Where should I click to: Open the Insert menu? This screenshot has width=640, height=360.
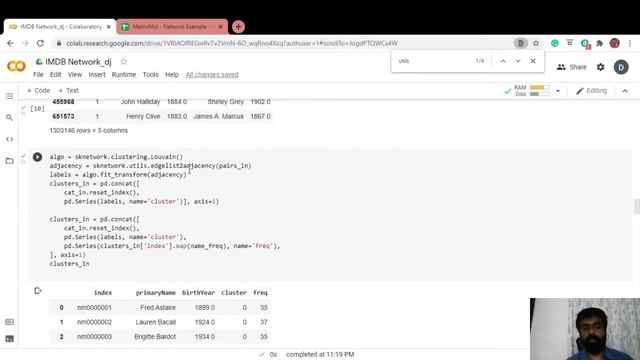97,75
